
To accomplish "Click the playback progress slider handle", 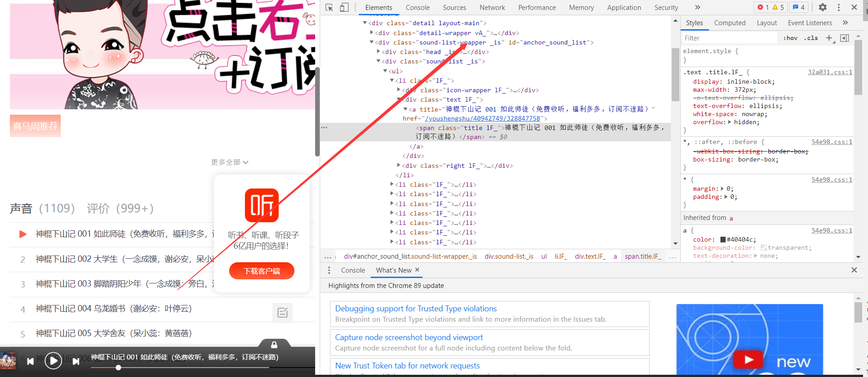I will tap(118, 368).
